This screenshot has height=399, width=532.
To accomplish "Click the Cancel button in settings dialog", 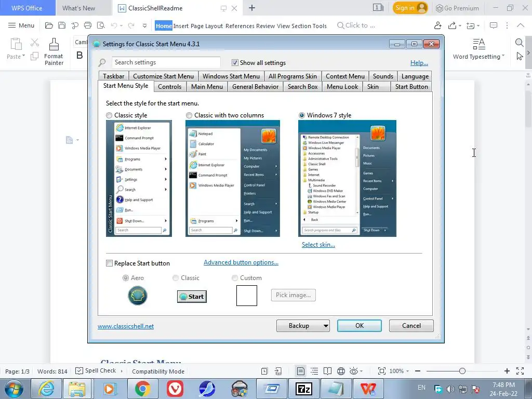I will point(411,326).
